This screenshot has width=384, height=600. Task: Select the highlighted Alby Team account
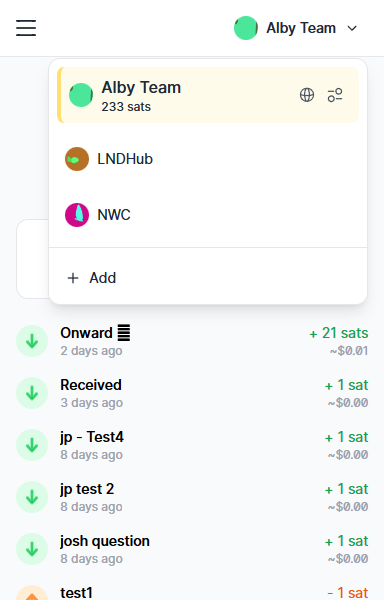(x=208, y=95)
